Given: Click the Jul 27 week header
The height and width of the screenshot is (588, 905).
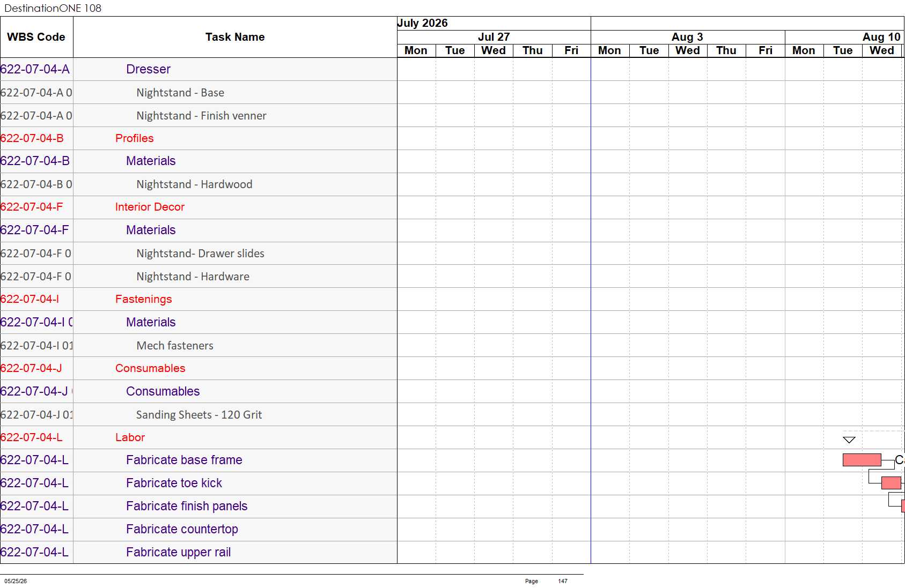Looking at the screenshot, I should 494,37.
